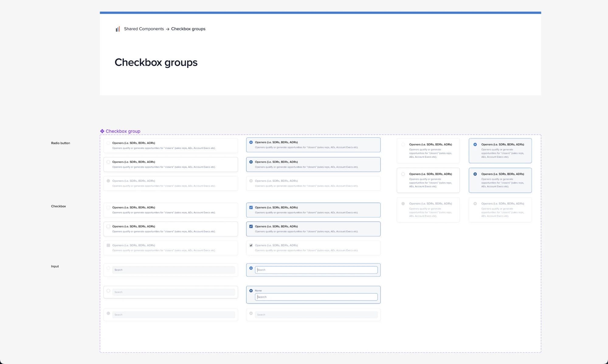Select the dark navy radio in the narrow selected Openers card
This screenshot has height=364, width=608.
(475, 174)
